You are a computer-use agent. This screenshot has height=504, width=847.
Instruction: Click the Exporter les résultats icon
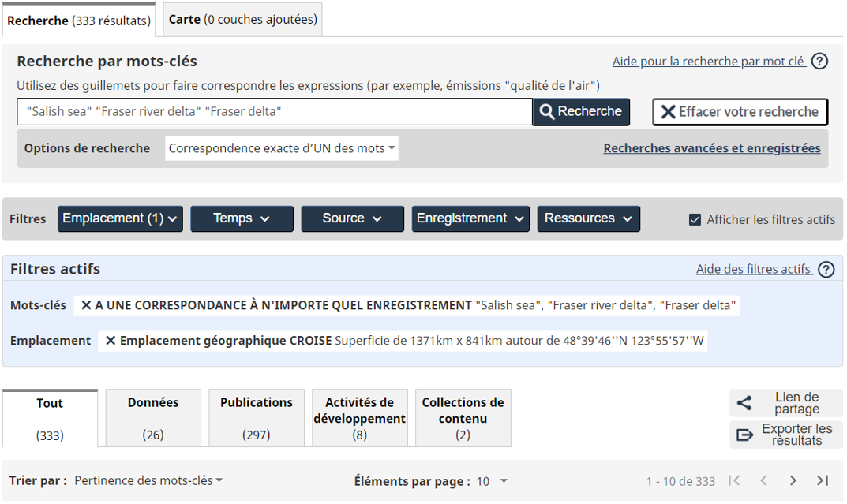(x=743, y=435)
